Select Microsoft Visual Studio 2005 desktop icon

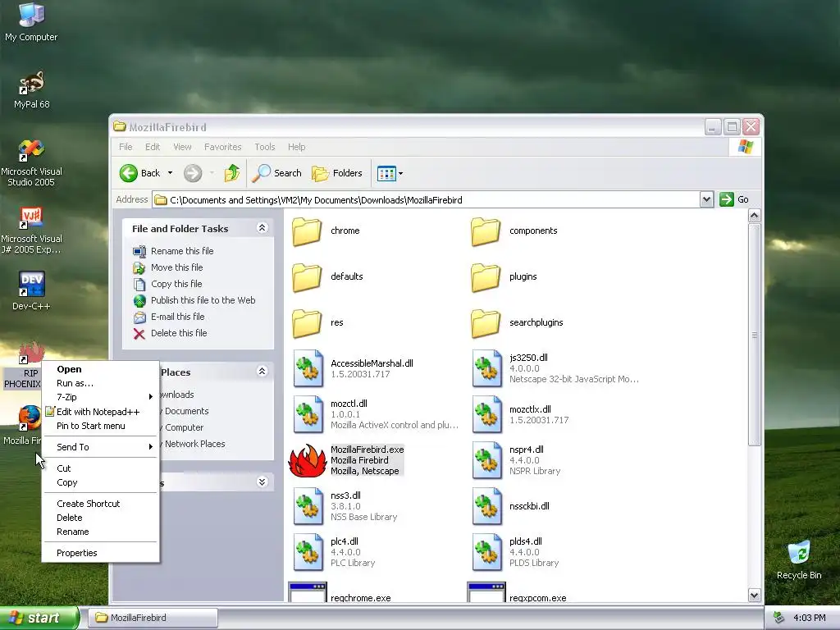pyautogui.click(x=31, y=162)
